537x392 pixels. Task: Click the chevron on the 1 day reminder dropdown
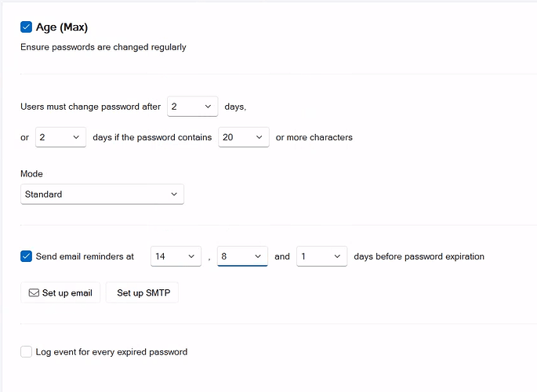click(x=337, y=256)
